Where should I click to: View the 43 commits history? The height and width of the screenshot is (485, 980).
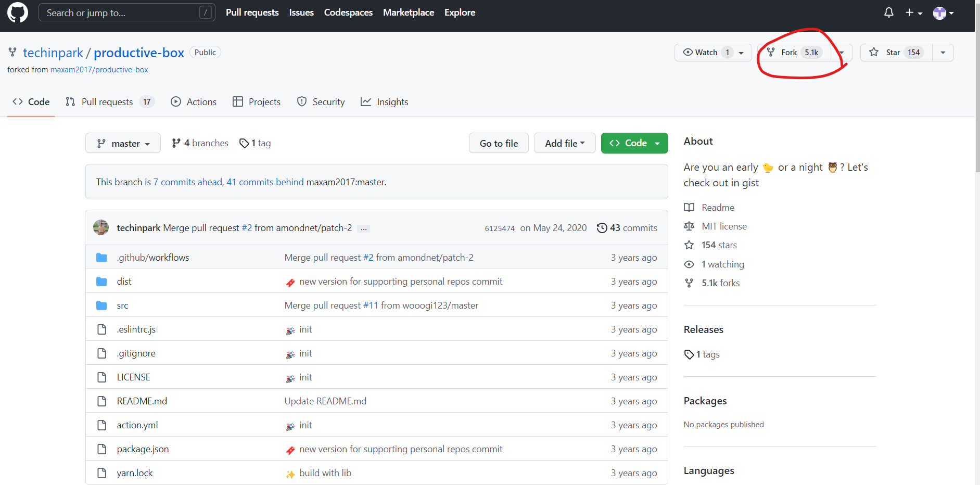pos(627,228)
